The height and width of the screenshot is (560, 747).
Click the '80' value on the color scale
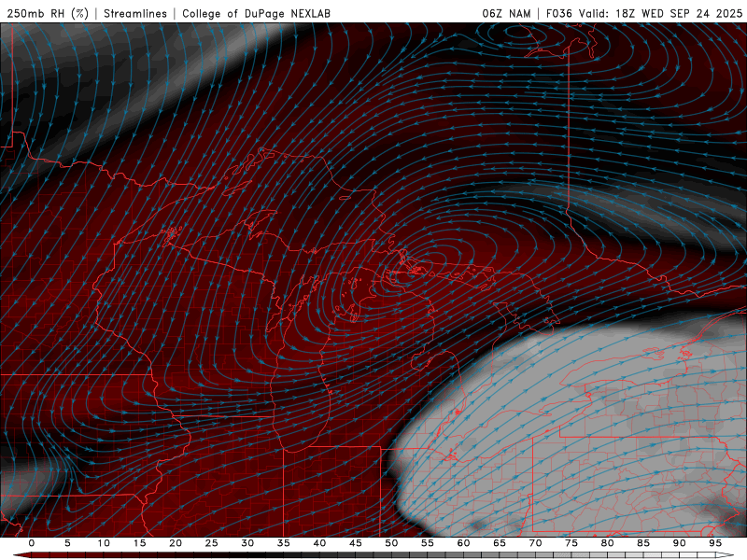(x=607, y=543)
